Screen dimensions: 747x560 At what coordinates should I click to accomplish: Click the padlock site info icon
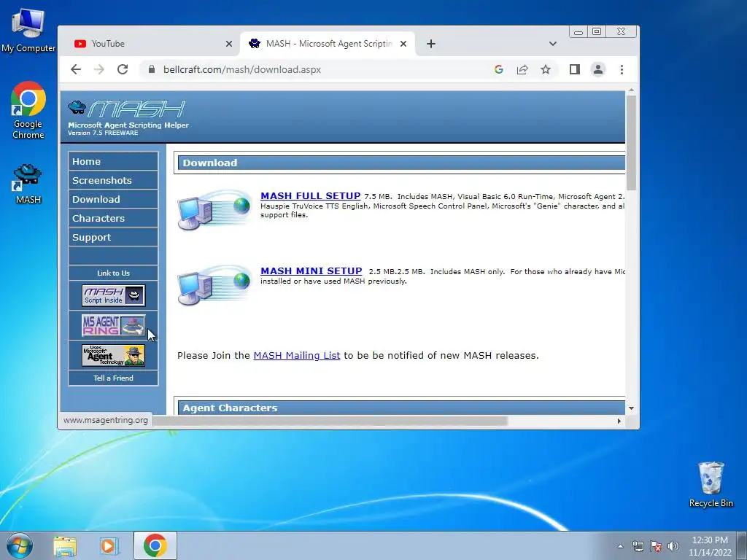tap(152, 69)
